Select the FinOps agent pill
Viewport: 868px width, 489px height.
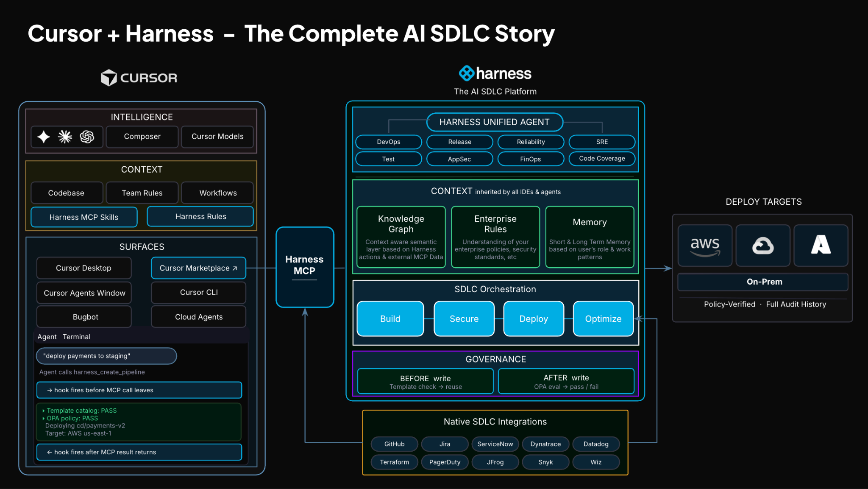tap(531, 159)
